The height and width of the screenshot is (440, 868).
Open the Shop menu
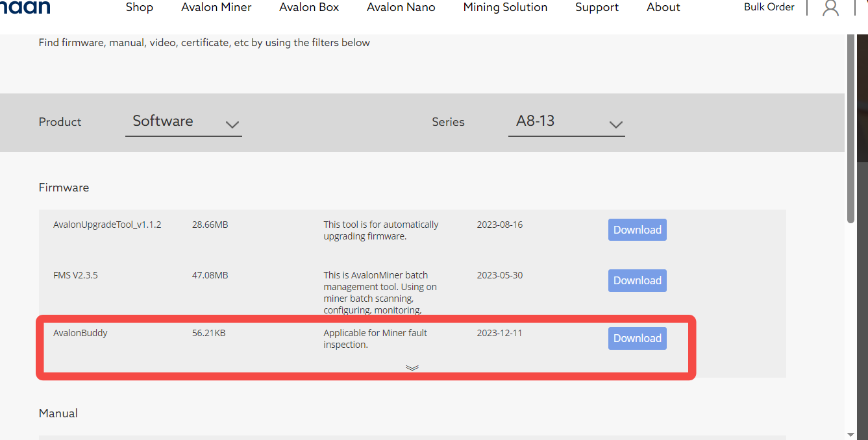140,8
